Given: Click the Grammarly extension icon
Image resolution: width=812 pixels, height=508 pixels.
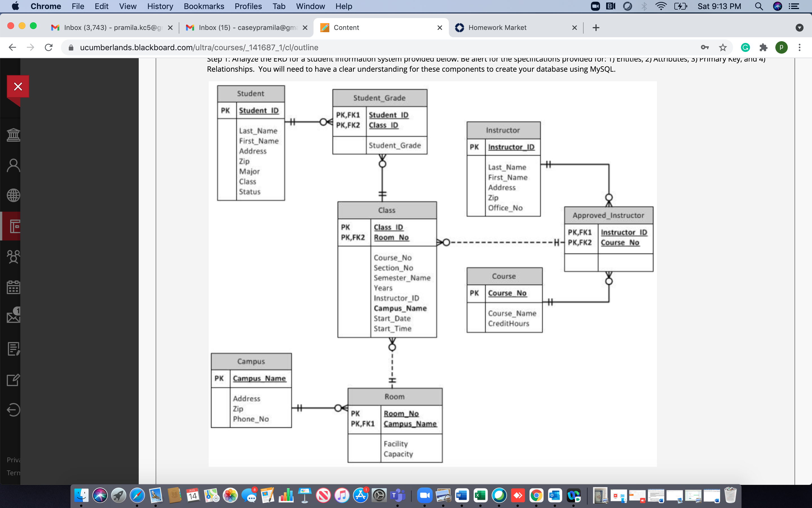Looking at the screenshot, I should point(745,47).
